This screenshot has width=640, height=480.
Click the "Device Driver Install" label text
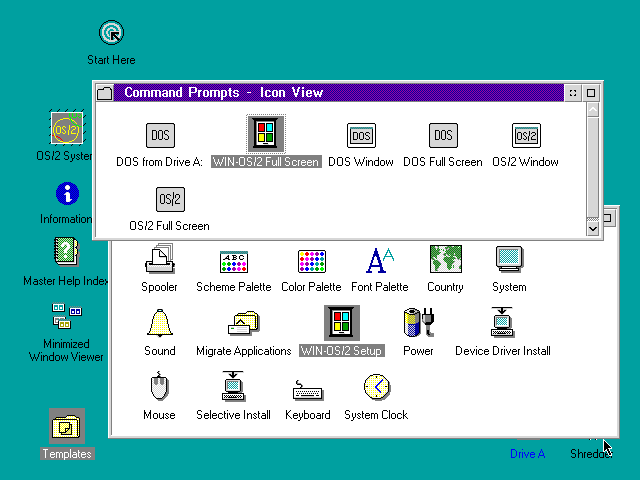pyautogui.click(x=503, y=351)
